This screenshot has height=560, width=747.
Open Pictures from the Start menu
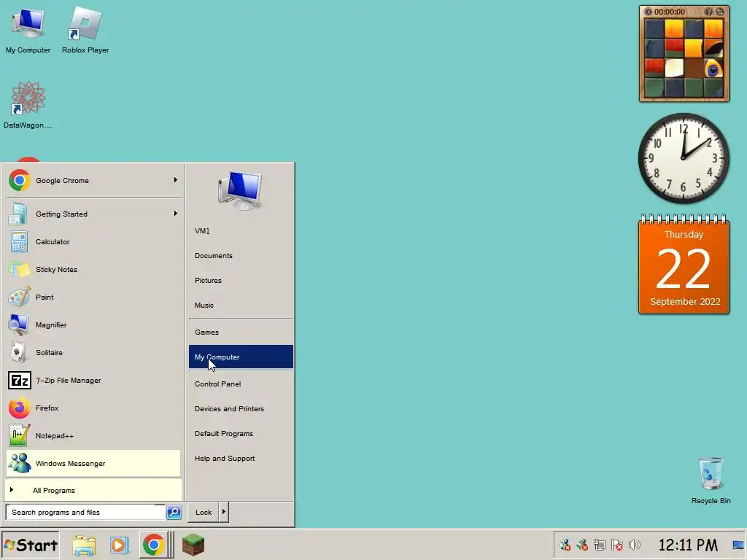pos(241,281)
